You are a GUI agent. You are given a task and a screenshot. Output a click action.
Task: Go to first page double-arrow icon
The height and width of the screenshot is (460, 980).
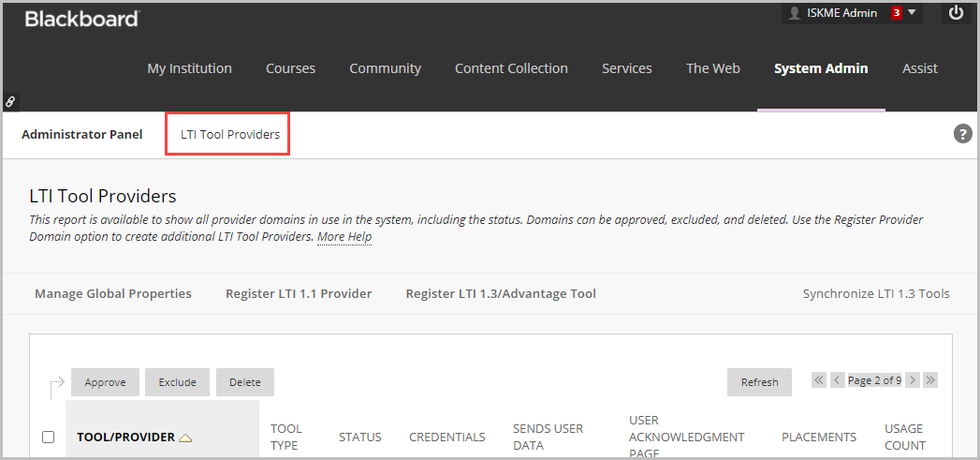(819, 379)
